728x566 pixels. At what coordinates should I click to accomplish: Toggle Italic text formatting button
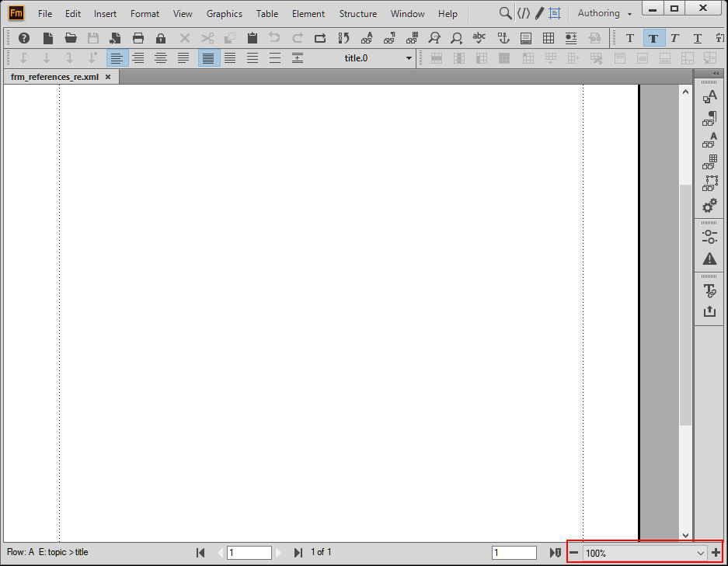coord(675,38)
